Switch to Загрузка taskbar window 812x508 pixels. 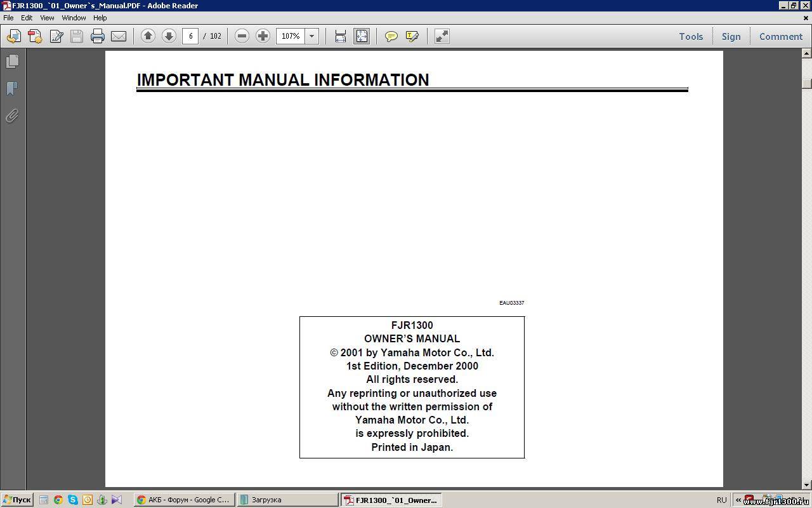click(287, 500)
